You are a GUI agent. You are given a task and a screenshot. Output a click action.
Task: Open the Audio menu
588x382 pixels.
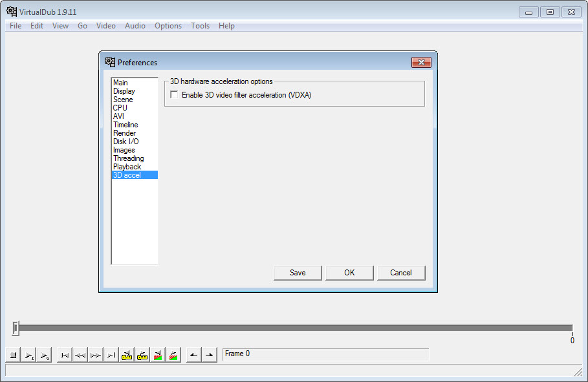(x=135, y=26)
